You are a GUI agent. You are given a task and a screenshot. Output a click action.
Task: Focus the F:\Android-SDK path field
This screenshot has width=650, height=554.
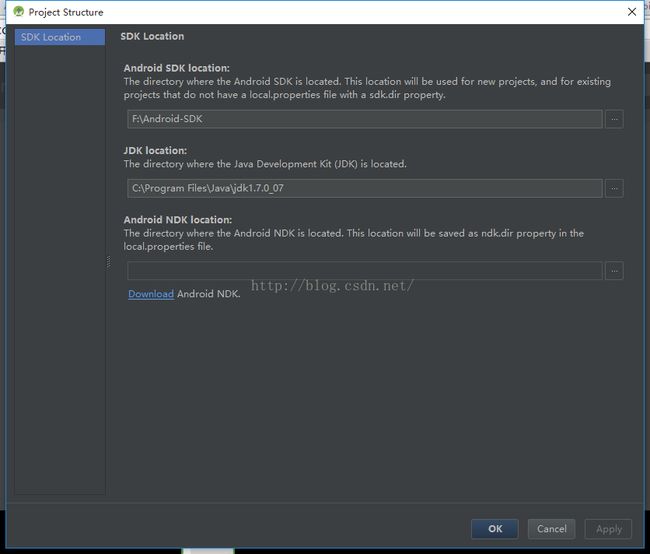click(x=365, y=119)
